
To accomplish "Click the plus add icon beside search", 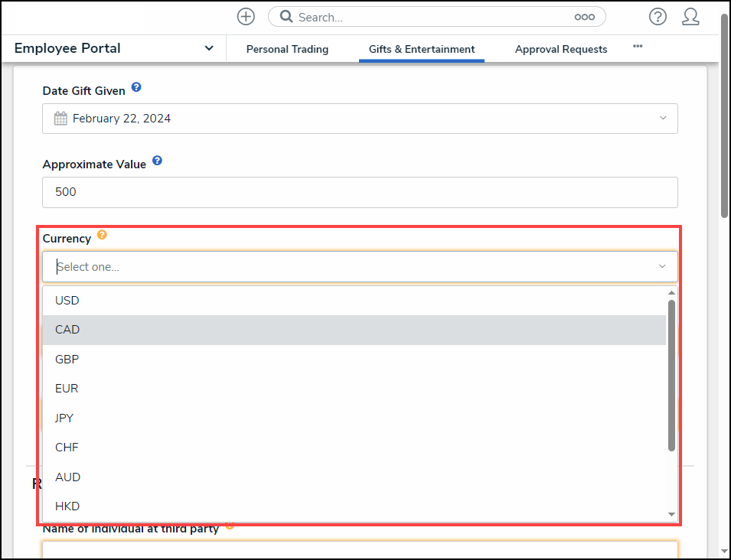I will coord(246,17).
